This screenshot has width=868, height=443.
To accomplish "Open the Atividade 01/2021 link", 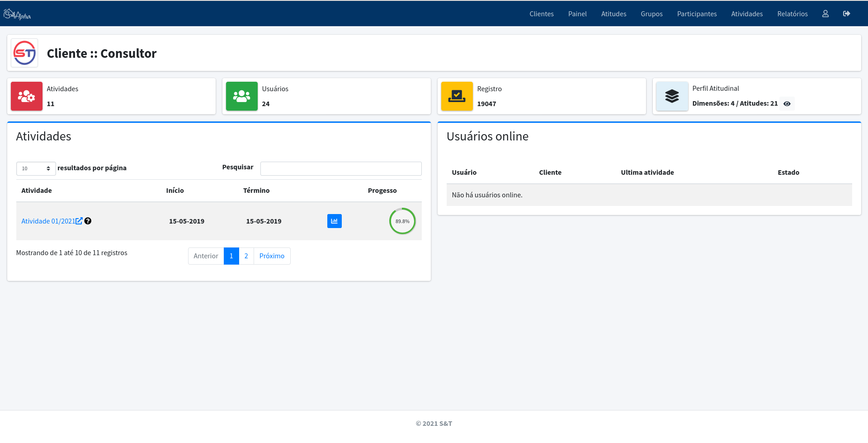I will (x=48, y=221).
